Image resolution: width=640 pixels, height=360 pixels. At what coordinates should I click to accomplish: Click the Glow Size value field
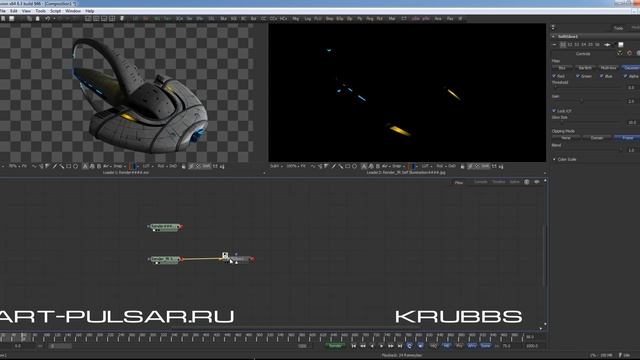click(x=632, y=122)
